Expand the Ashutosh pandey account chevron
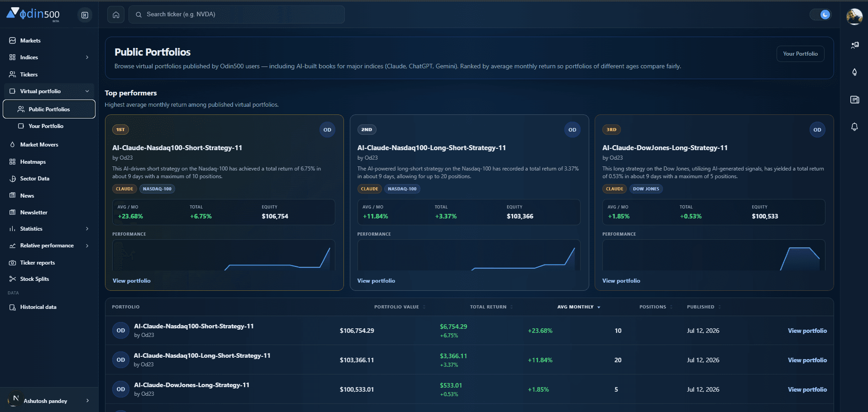 pos(87,401)
